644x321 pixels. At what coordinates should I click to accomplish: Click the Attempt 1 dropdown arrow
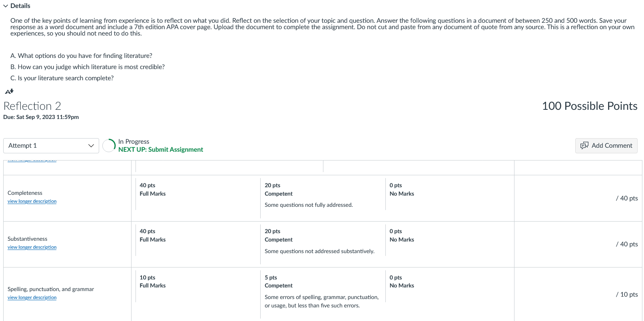91,146
